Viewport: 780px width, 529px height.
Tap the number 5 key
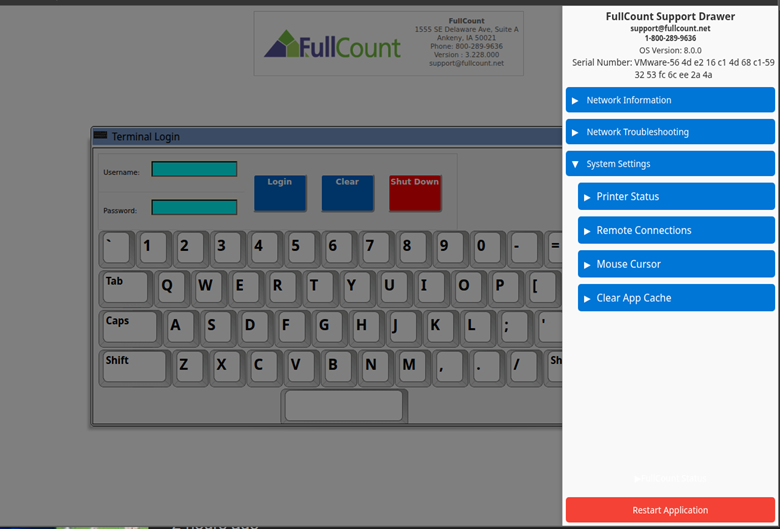[302, 248]
